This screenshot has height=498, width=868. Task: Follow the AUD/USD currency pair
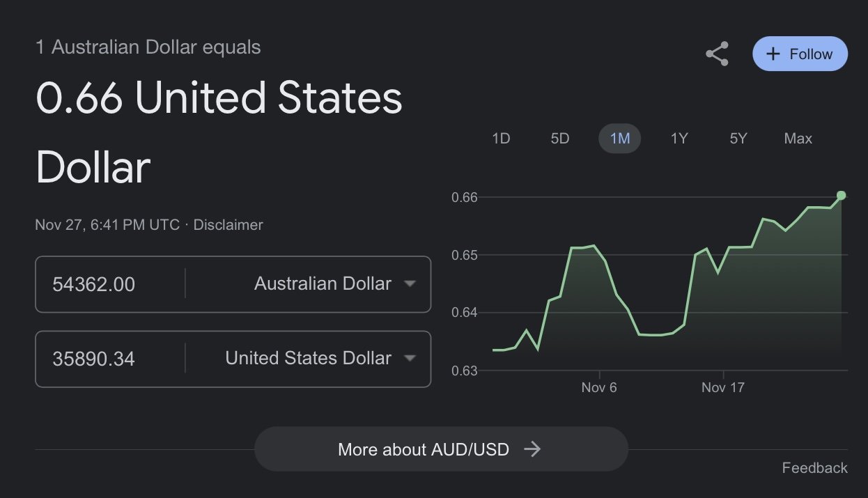(x=800, y=54)
